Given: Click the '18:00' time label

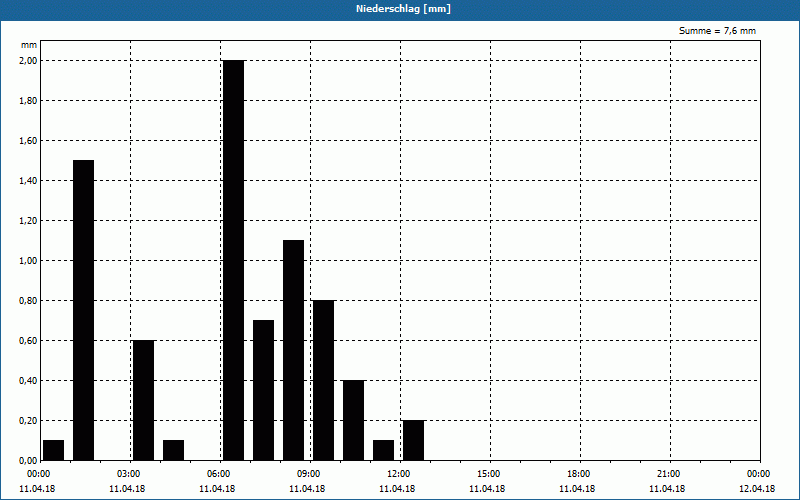Looking at the screenshot, I should 580,474.
